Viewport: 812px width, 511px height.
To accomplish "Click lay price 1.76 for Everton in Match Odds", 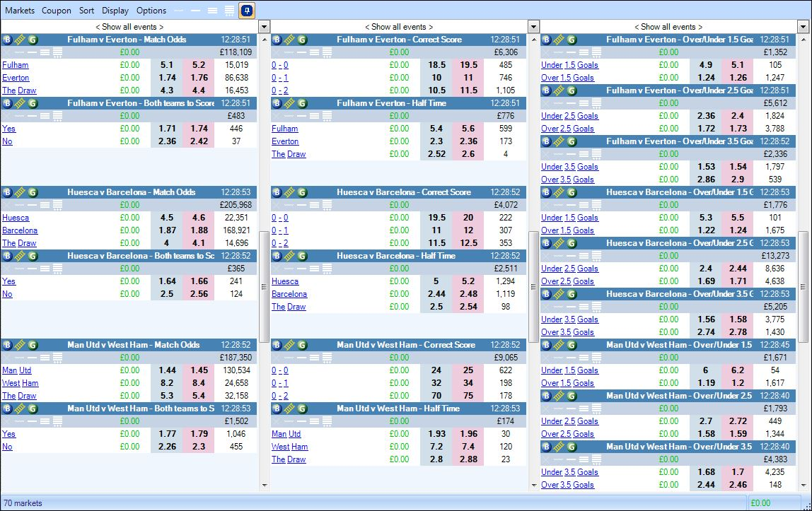I will click(199, 78).
